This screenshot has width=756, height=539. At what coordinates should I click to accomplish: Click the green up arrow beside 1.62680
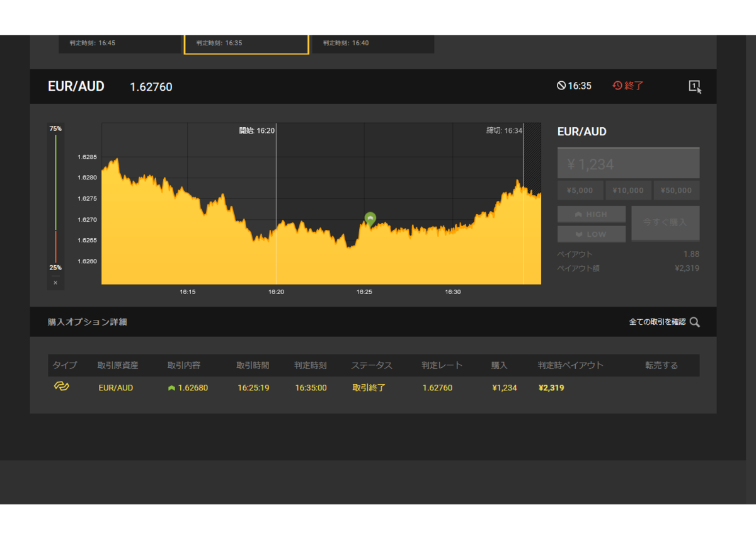click(x=171, y=388)
